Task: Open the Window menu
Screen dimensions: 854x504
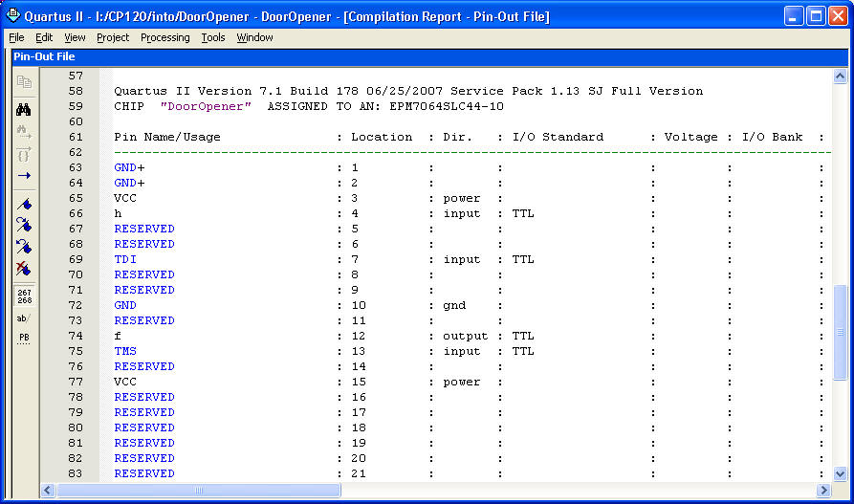Action: coord(254,37)
